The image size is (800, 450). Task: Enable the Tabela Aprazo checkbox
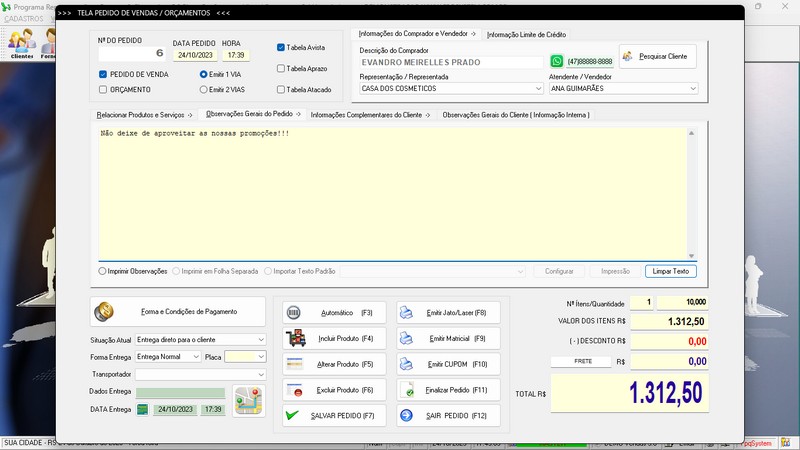point(281,68)
